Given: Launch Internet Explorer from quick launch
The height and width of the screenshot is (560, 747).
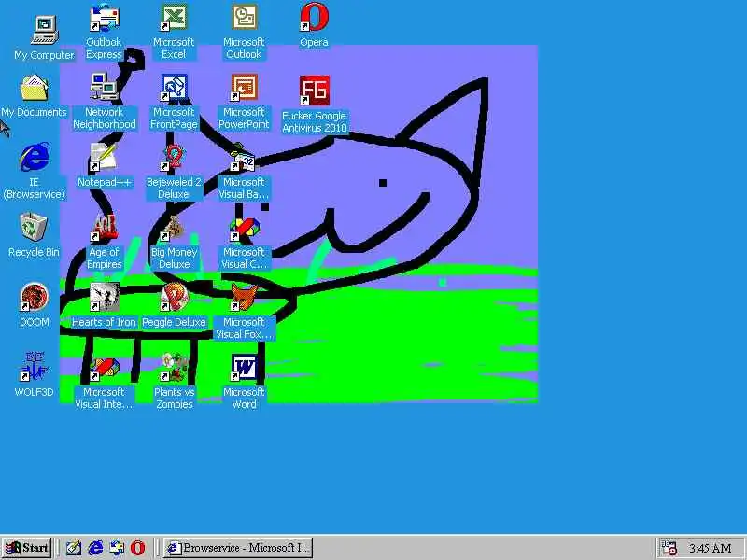Looking at the screenshot, I should click(96, 548).
